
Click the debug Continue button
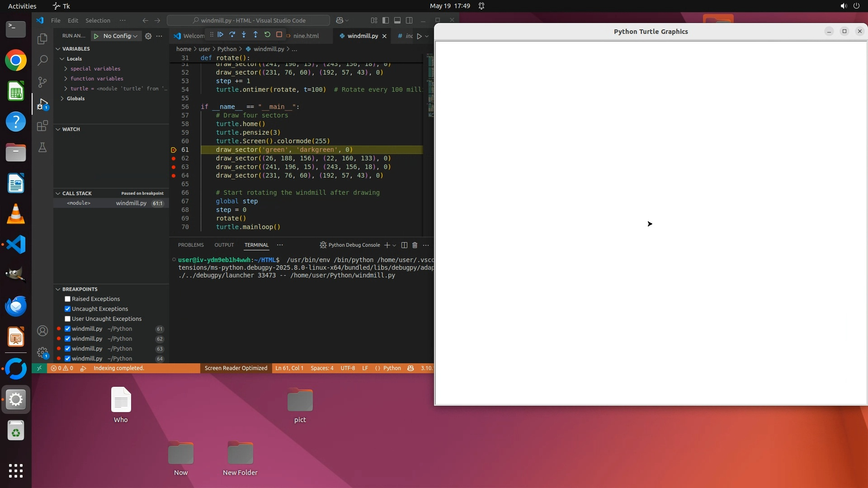(x=221, y=35)
